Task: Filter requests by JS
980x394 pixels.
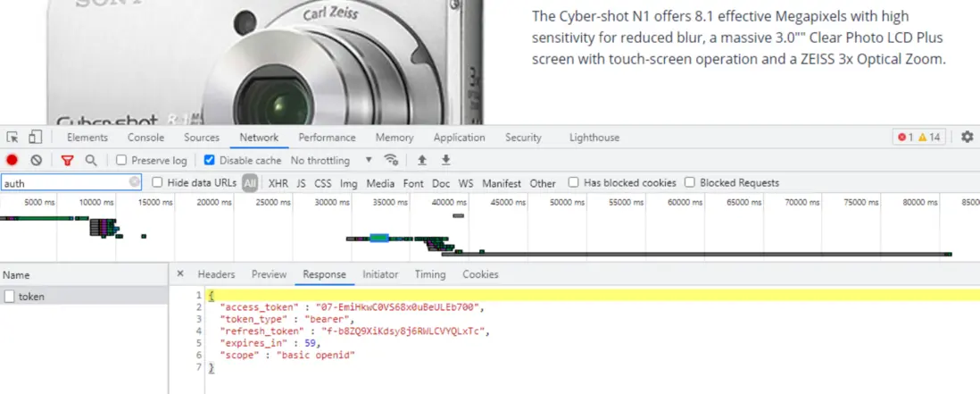Action: coord(302,183)
